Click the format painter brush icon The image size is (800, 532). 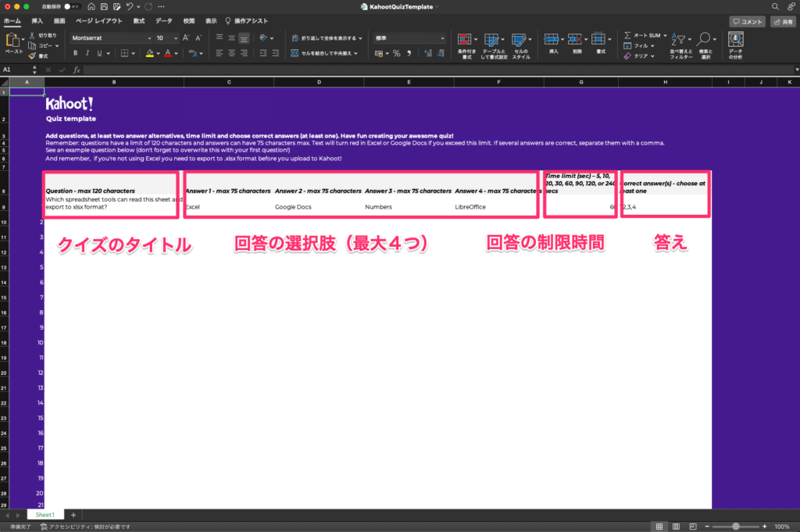[32, 55]
